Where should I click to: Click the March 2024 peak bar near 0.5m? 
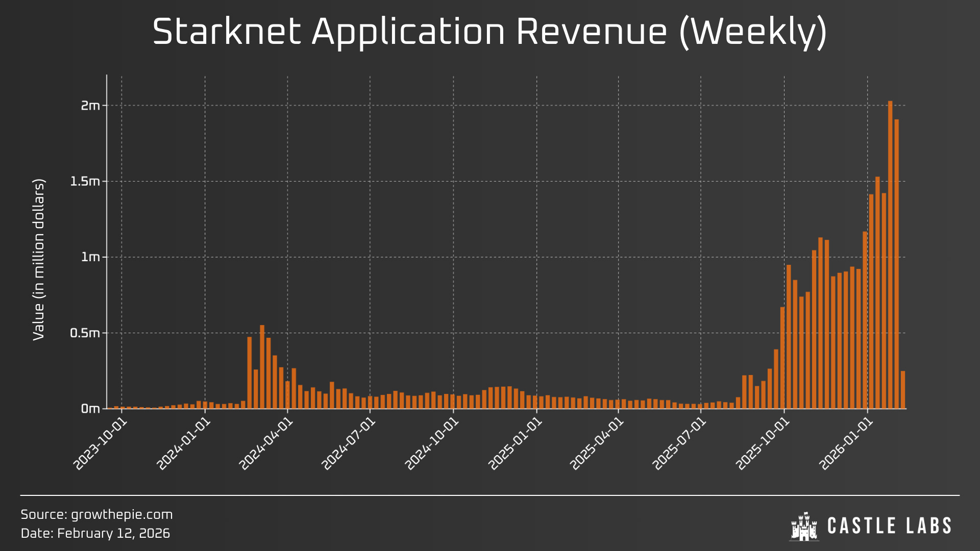[x=262, y=367]
